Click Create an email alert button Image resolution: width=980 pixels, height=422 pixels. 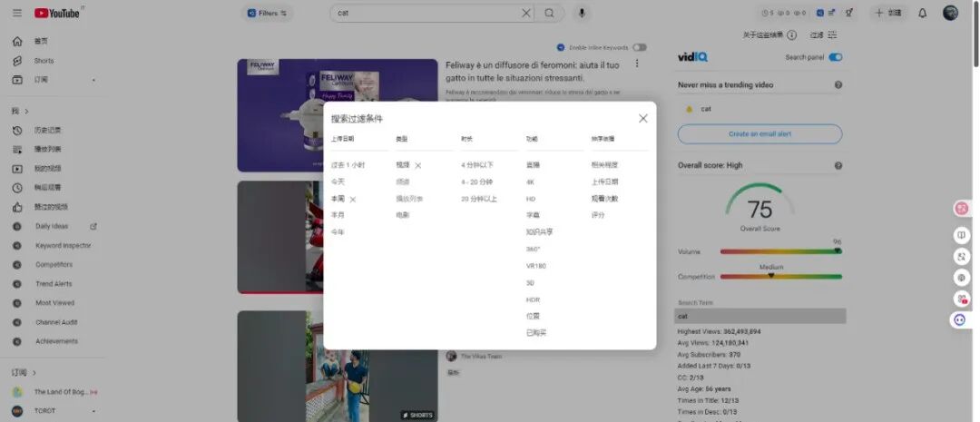759,133
